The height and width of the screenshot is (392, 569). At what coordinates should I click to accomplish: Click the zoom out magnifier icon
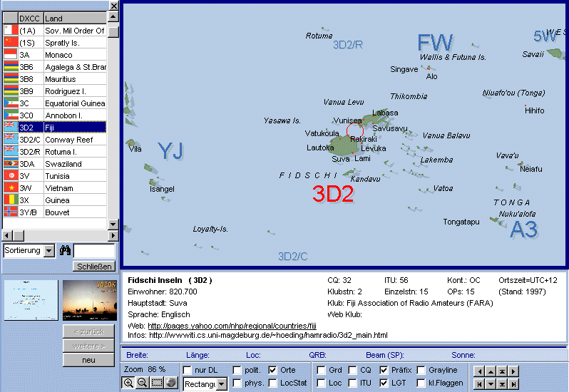pyautogui.click(x=142, y=383)
